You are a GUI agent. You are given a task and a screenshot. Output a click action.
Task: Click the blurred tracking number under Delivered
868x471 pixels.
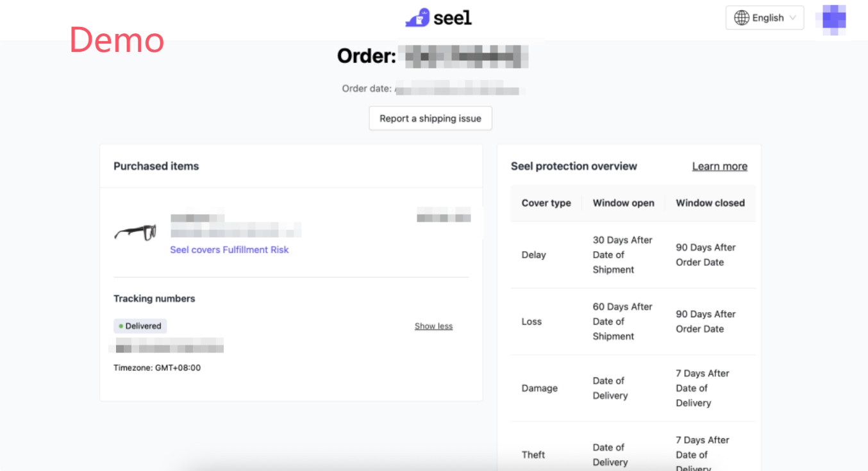click(168, 349)
